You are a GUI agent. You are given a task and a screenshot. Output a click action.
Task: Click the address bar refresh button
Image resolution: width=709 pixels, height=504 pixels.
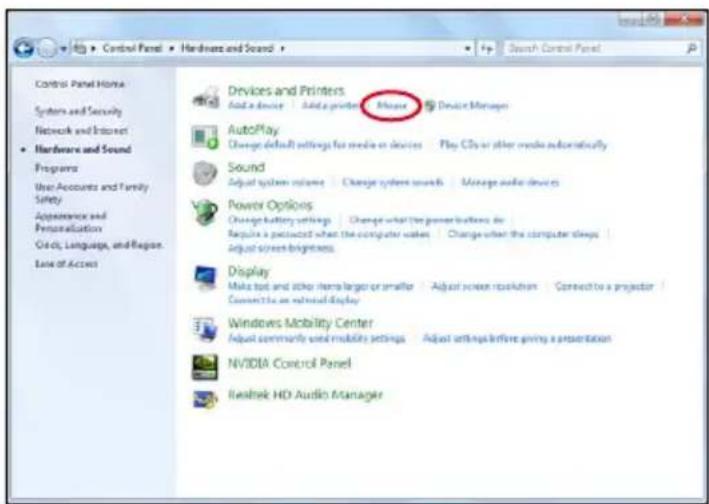point(487,48)
